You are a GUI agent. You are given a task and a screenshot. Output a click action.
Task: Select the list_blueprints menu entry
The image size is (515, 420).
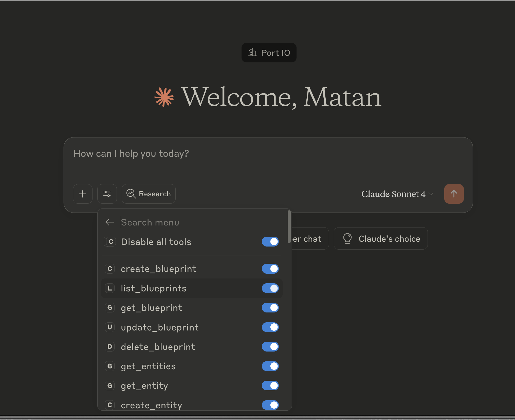tap(153, 288)
